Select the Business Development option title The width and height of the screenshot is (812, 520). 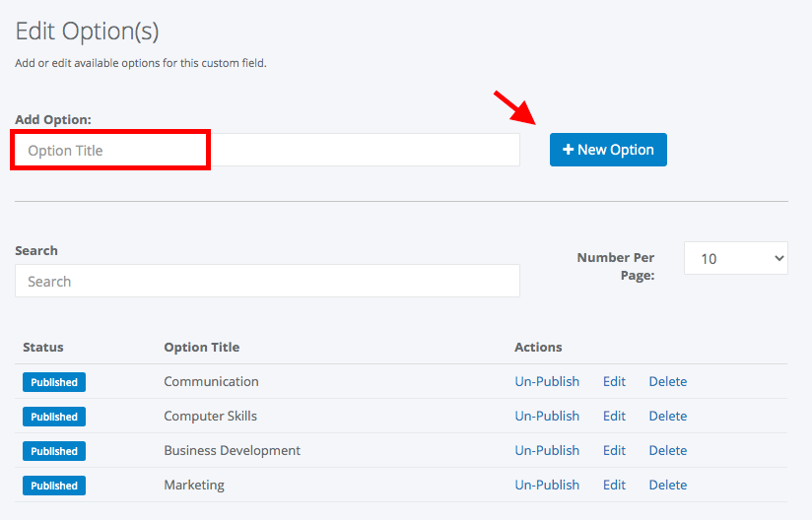click(232, 451)
